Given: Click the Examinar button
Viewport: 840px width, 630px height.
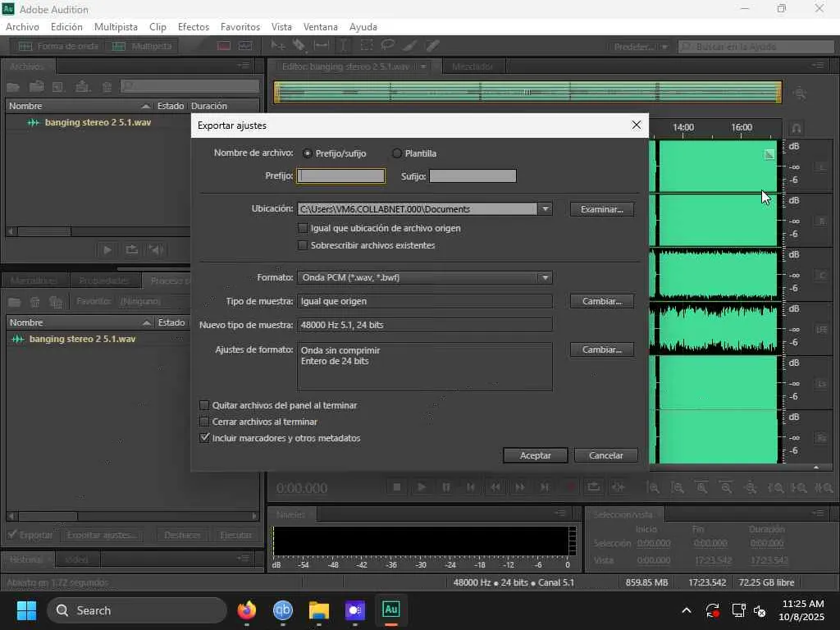Looking at the screenshot, I should 601,209.
